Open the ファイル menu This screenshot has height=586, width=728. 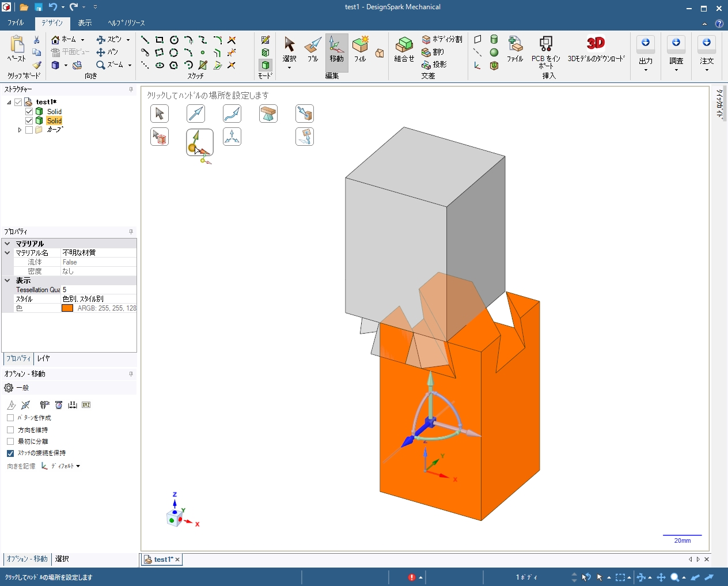(x=16, y=23)
